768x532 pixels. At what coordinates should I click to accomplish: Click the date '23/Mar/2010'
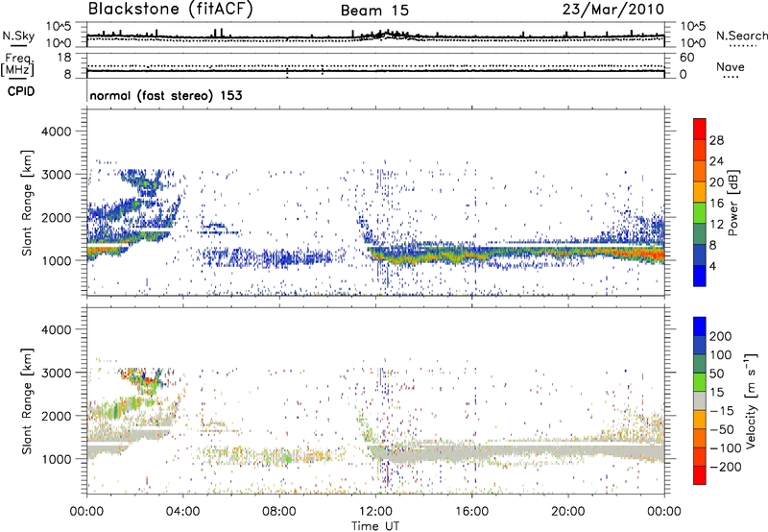(x=613, y=10)
